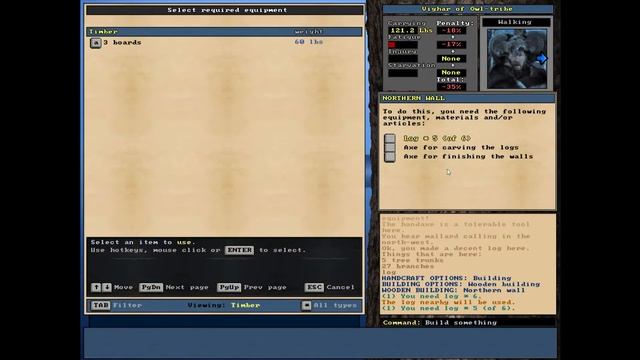Image resolution: width=640 pixels, height=360 pixels.
Task: Click '5 tree trunks' in message log
Action: pos(413,260)
